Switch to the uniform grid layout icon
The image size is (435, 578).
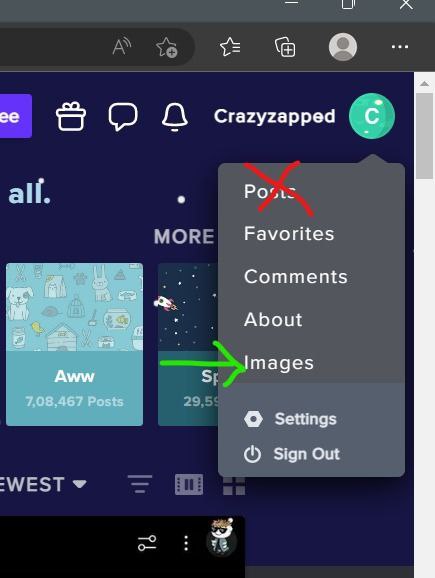(x=234, y=484)
